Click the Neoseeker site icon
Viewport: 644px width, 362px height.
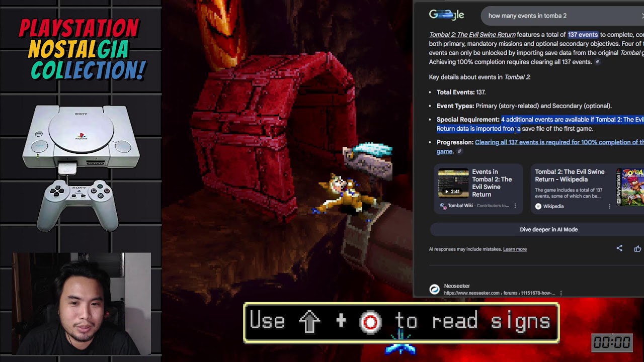434,289
